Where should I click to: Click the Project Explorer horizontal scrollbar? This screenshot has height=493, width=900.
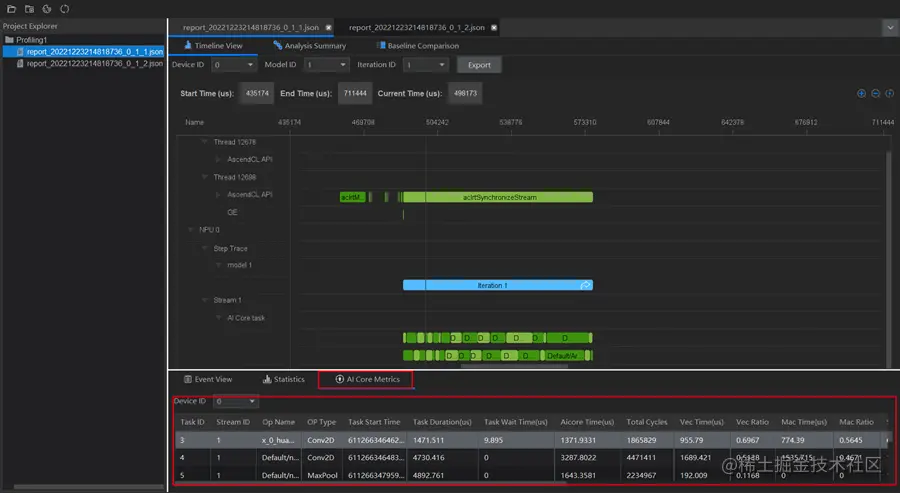click(89, 487)
